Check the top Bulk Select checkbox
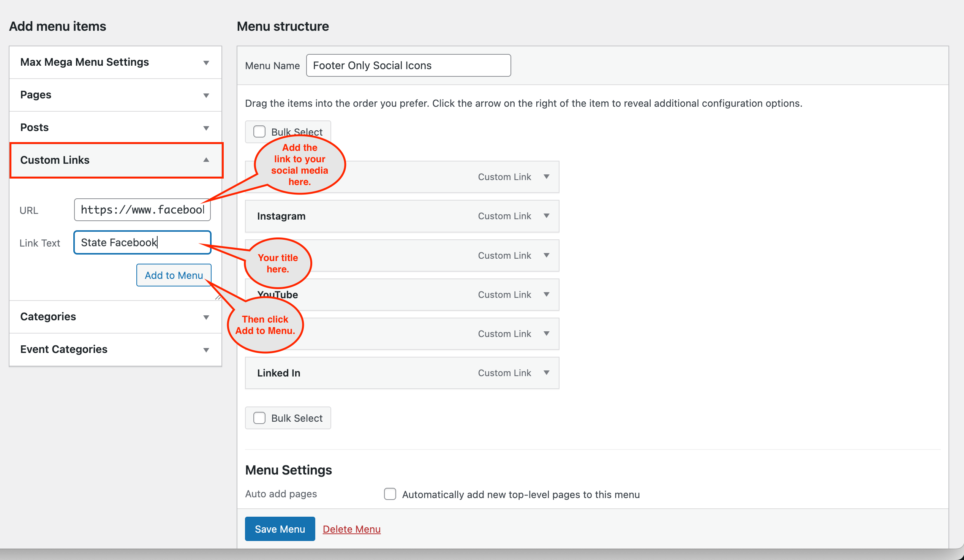The height and width of the screenshot is (560, 964). [x=259, y=131]
